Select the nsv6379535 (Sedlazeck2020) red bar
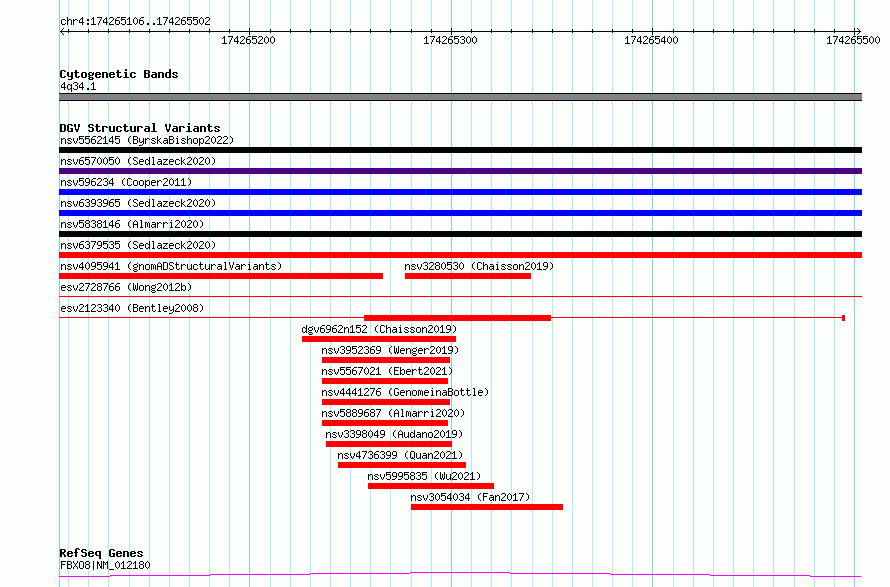 pyautogui.click(x=460, y=255)
